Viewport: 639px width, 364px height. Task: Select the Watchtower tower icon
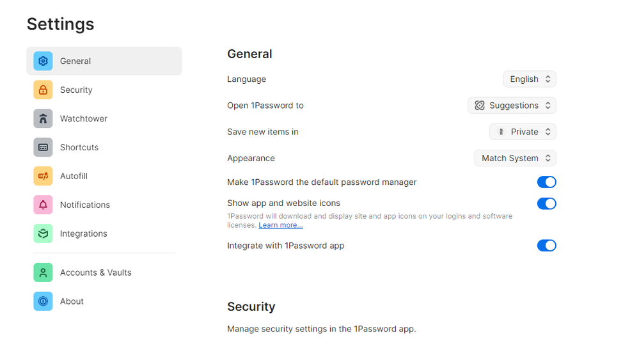[43, 119]
